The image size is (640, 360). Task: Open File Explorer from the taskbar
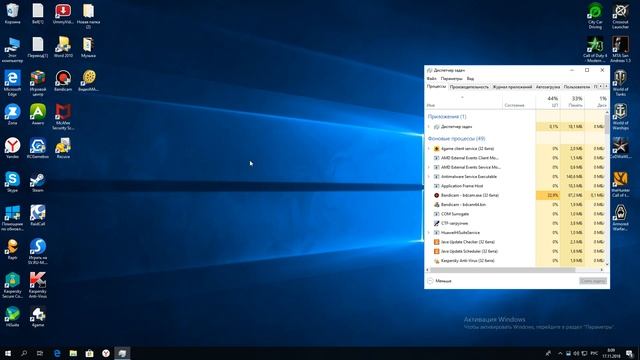click(x=73, y=353)
